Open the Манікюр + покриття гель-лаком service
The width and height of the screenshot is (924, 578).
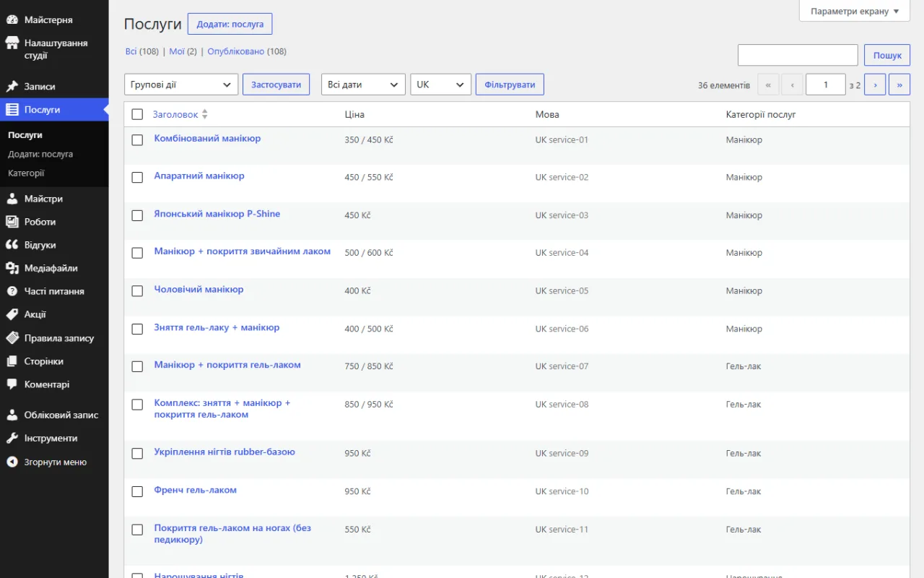227,365
